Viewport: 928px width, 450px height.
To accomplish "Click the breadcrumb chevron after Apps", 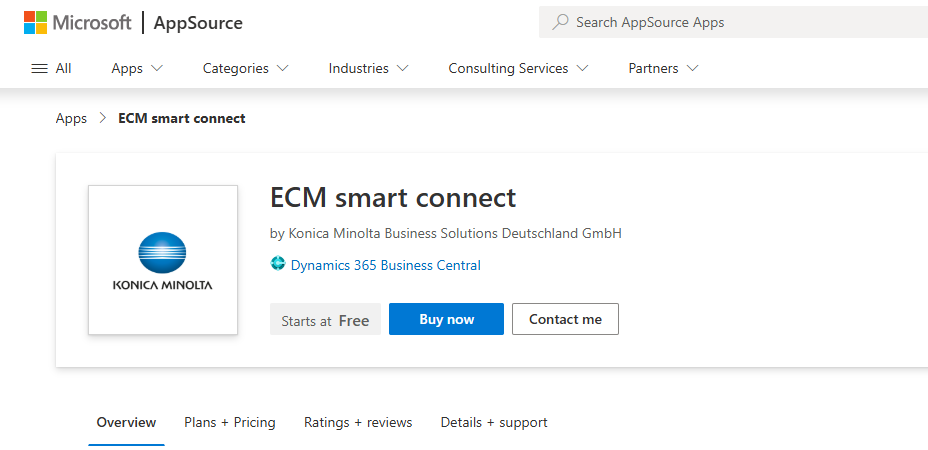I will (103, 118).
